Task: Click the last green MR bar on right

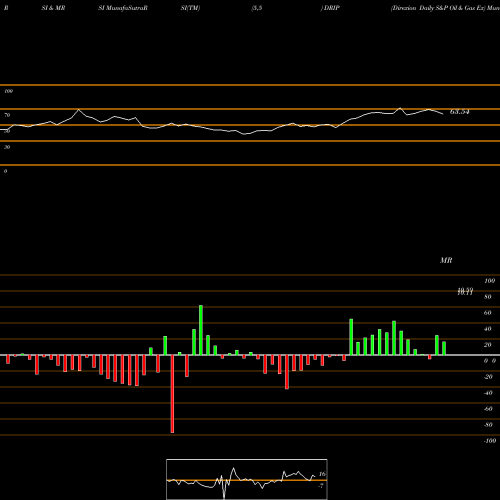Action: 444,348
